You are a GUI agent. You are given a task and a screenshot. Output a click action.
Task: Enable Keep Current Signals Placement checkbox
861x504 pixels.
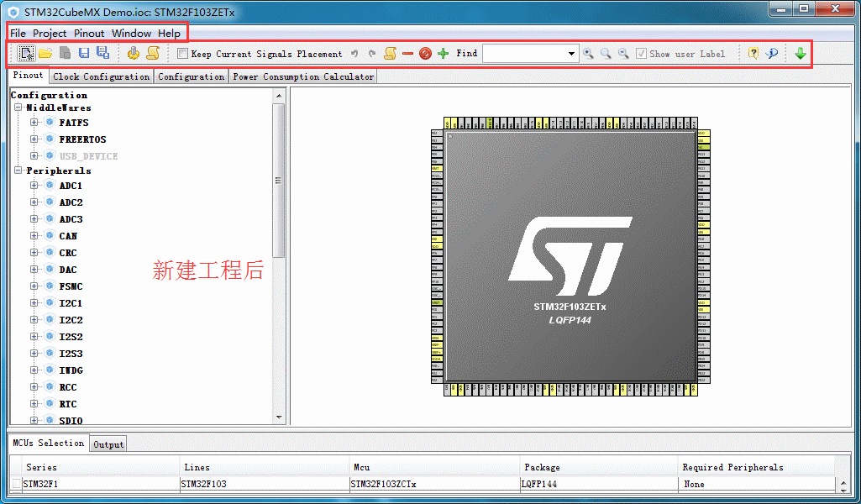183,53
